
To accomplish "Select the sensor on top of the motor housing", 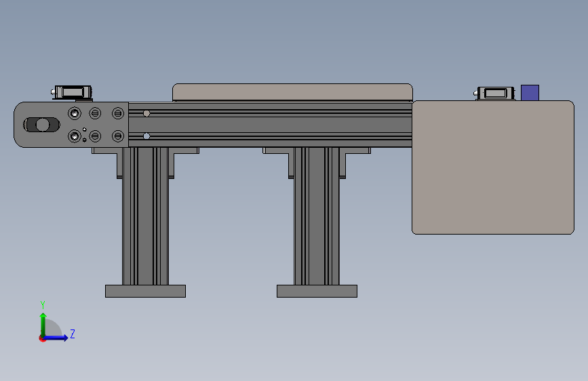I will pyautogui.click(x=495, y=94).
